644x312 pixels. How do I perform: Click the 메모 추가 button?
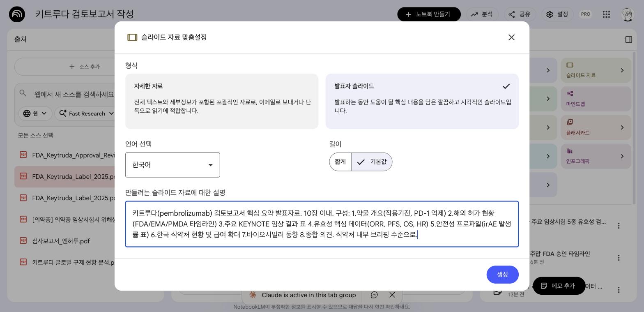pyautogui.click(x=559, y=286)
